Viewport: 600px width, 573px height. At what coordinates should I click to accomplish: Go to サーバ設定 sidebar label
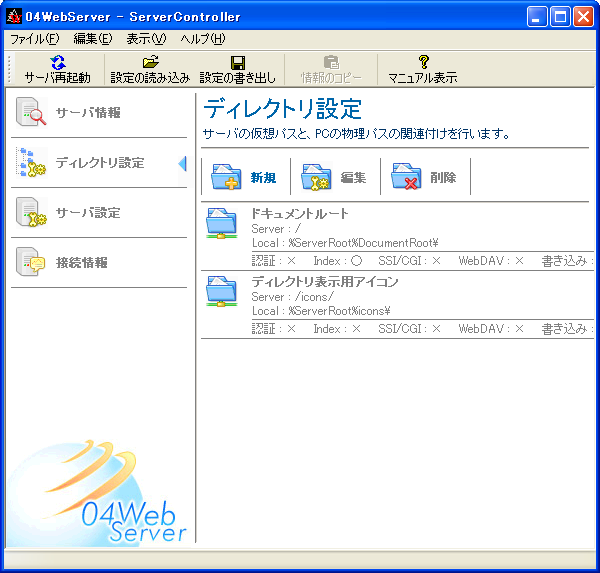click(x=88, y=212)
